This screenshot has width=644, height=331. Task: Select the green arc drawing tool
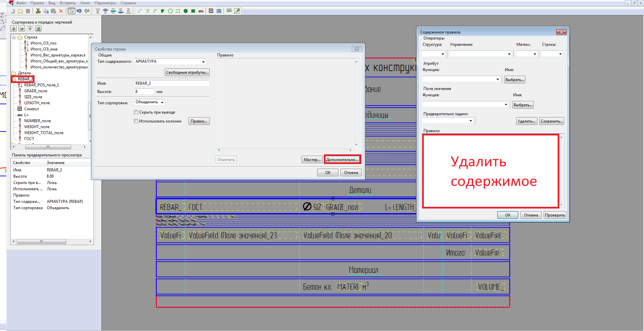(x=155, y=11)
